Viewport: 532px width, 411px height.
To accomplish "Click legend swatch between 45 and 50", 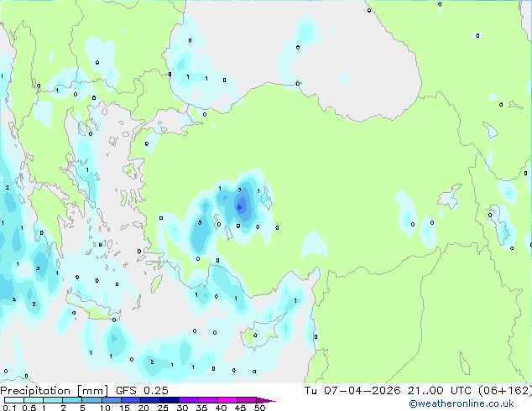I will click(x=247, y=400).
